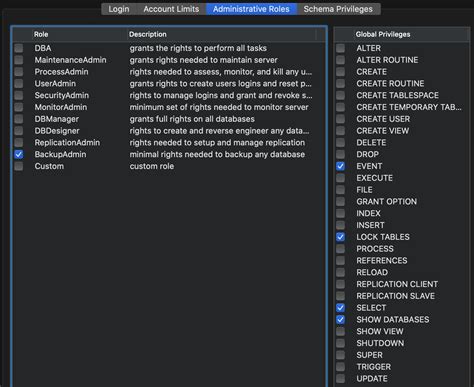Check the INDEX privilege

point(340,213)
